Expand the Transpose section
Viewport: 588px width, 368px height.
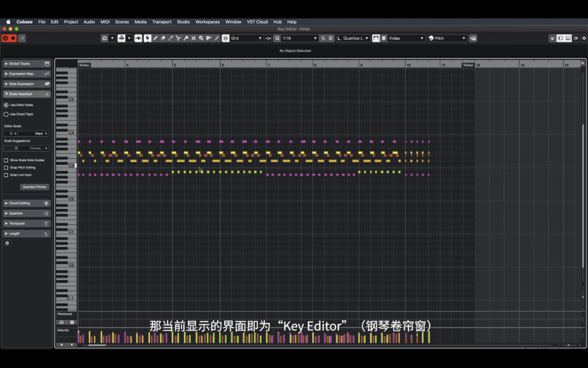[x=6, y=224]
